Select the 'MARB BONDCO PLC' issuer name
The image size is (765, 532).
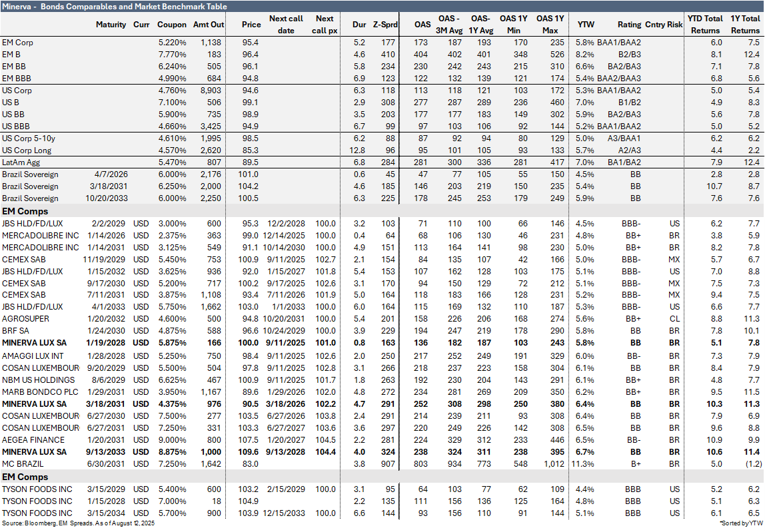(x=40, y=392)
